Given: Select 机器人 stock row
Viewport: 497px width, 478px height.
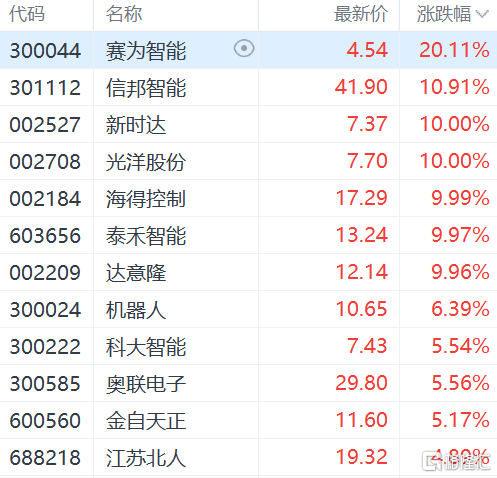Looking at the screenshot, I should point(248,309).
